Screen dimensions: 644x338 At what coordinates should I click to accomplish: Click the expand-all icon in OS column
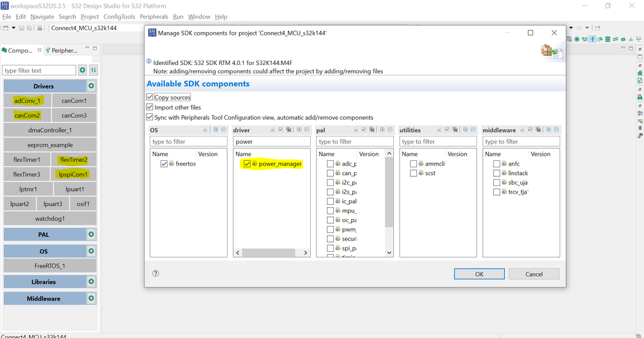tap(215, 129)
